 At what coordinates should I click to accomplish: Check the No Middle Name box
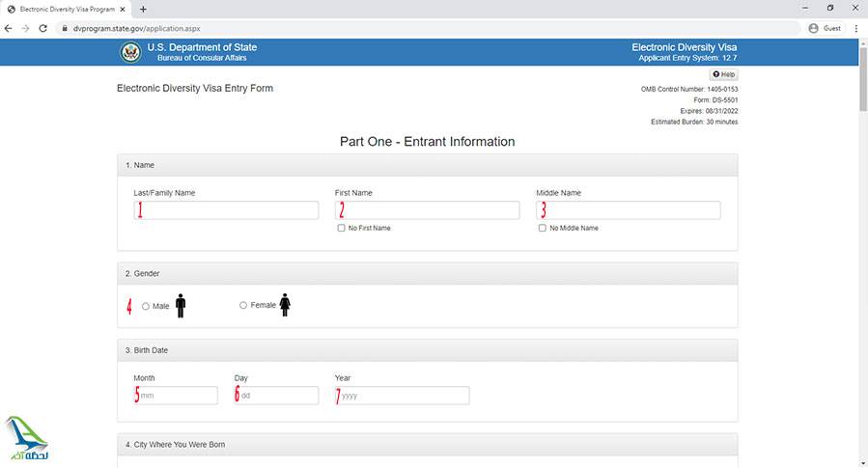[x=543, y=228]
